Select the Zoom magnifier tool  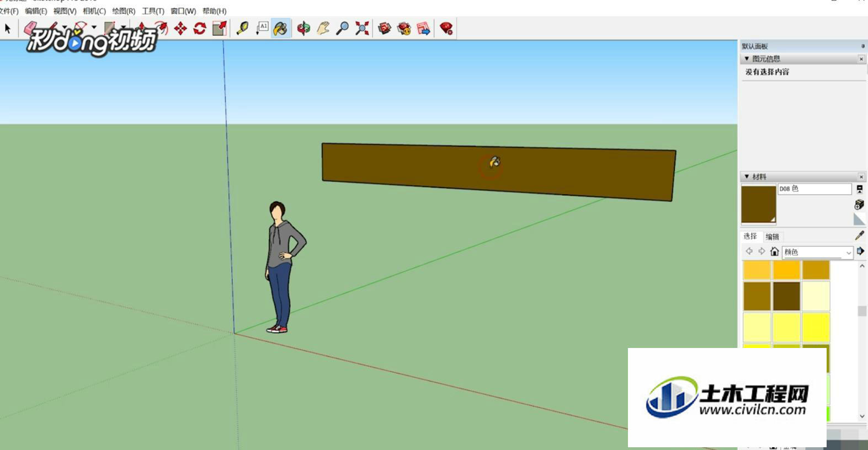[x=343, y=29]
